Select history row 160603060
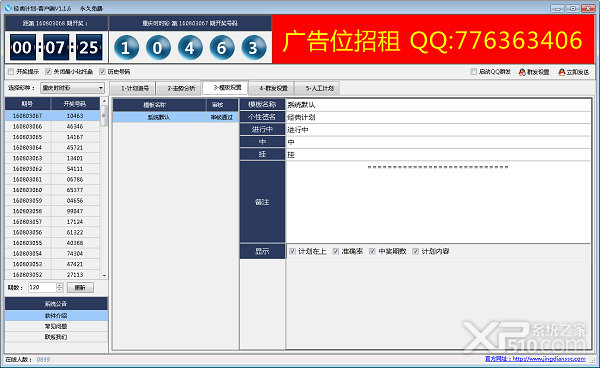600x368 pixels. (52, 190)
